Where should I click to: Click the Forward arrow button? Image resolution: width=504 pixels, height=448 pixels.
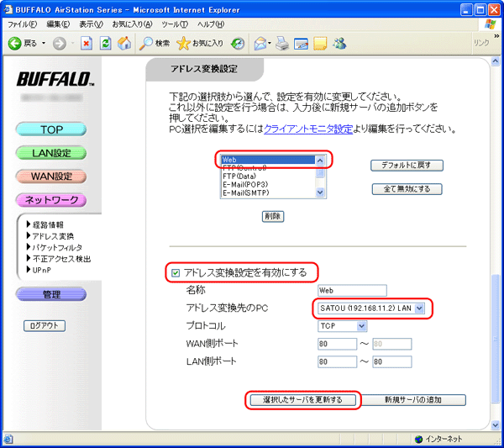60,43
